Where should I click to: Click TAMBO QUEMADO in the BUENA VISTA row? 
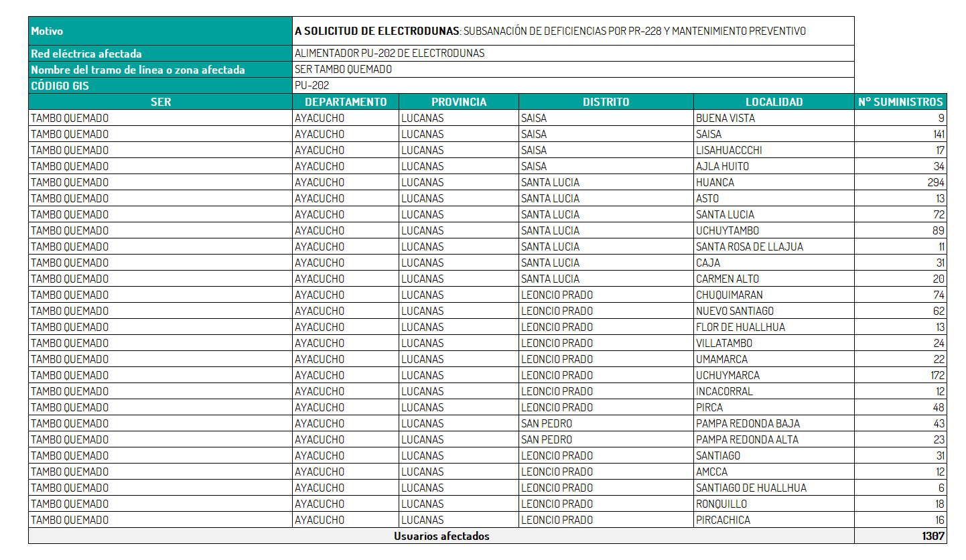click(160, 118)
